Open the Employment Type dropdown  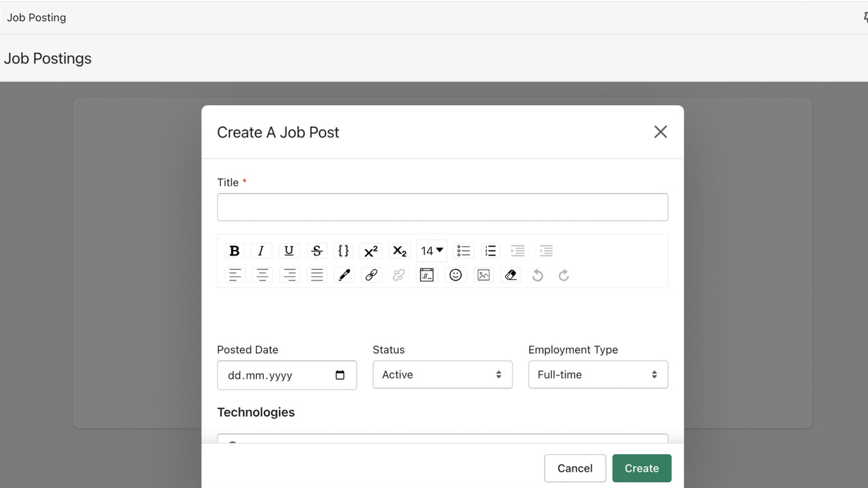point(597,374)
